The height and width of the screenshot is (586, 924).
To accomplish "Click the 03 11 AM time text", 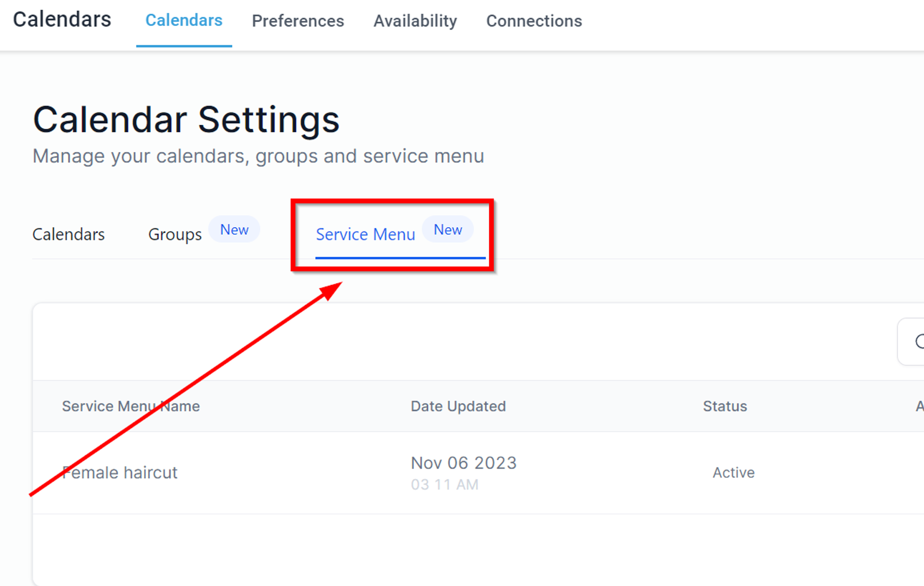I will click(x=444, y=484).
